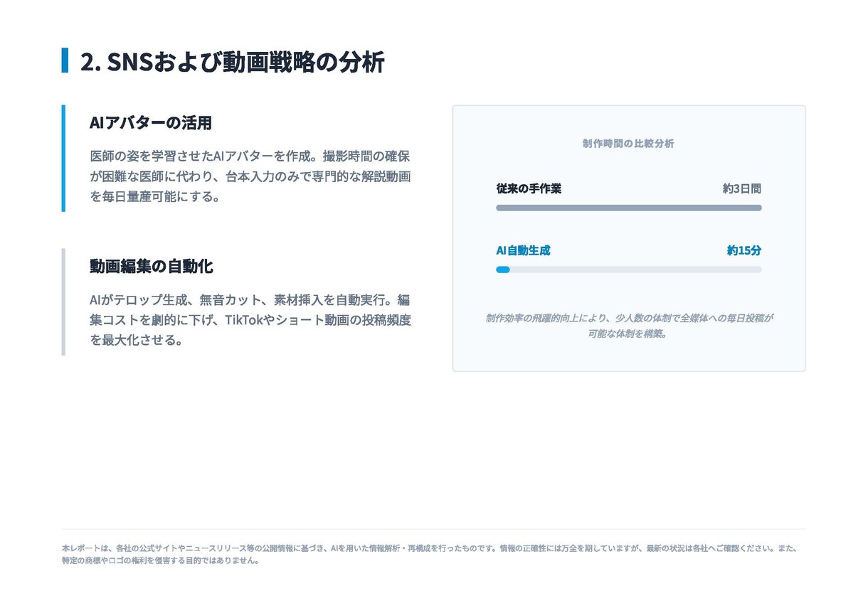868x613 pixels.
Task: Select the 'AIアバターの活用' subheading
Action: pyautogui.click(x=151, y=122)
